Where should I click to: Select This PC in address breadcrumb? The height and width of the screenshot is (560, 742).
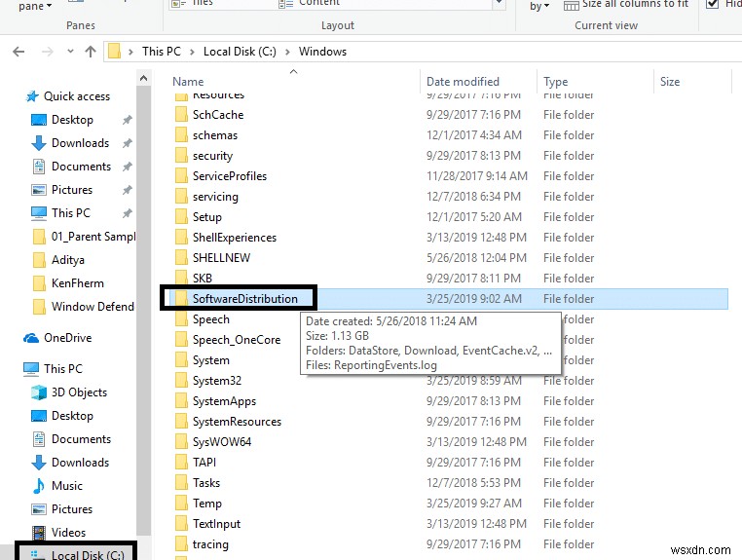(162, 51)
